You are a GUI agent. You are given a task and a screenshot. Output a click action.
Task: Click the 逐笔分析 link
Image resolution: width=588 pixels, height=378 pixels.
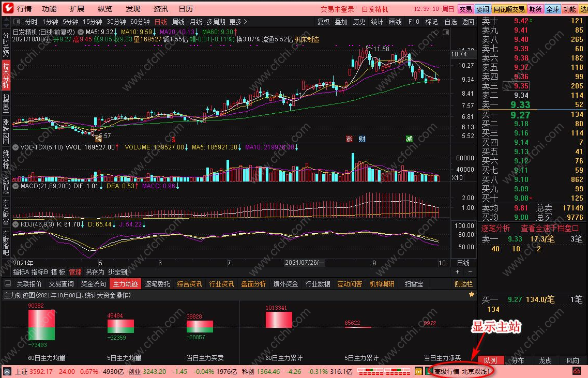pyautogui.click(x=495, y=228)
